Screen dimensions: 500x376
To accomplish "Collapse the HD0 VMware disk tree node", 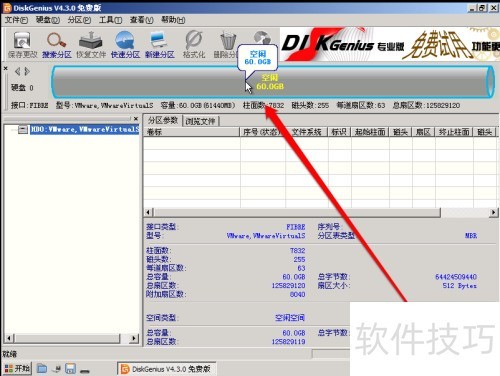I will click(23, 129).
